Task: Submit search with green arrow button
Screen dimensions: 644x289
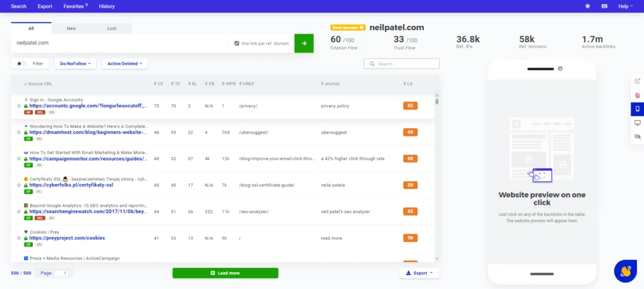Action: click(304, 43)
